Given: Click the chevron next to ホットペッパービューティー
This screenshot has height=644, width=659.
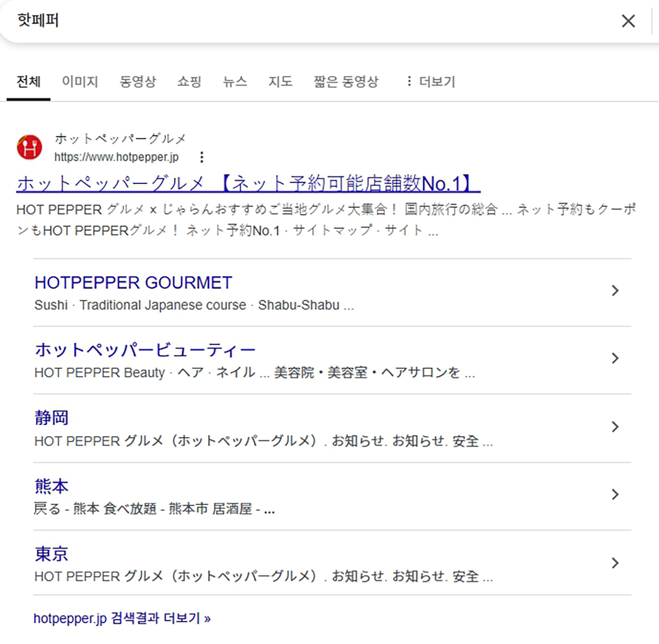Looking at the screenshot, I should coord(614,358).
